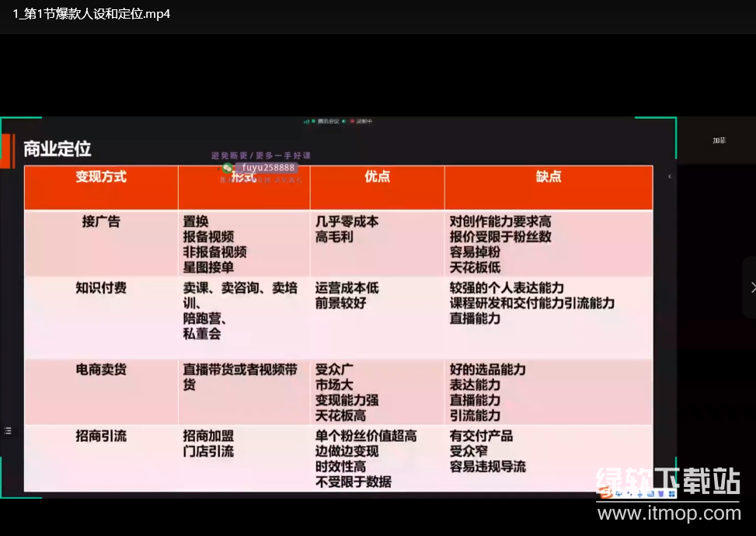Click the text 私董会
Screen dimensions: 756x536
[202, 334]
